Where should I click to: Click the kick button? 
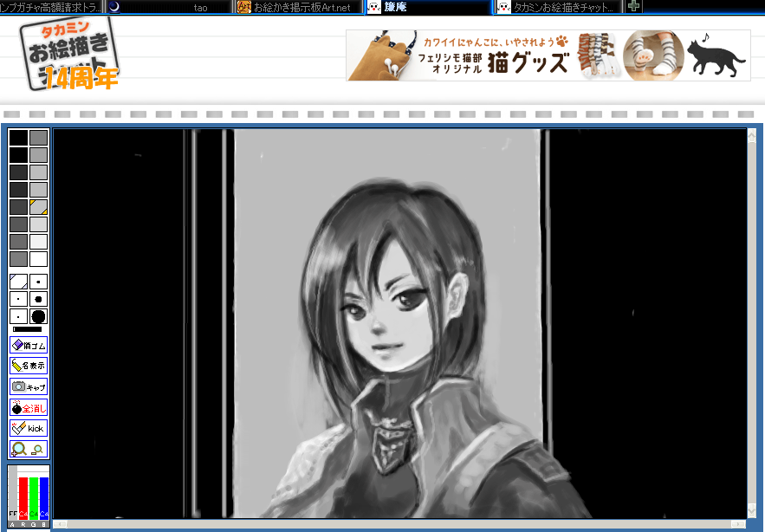point(29,428)
